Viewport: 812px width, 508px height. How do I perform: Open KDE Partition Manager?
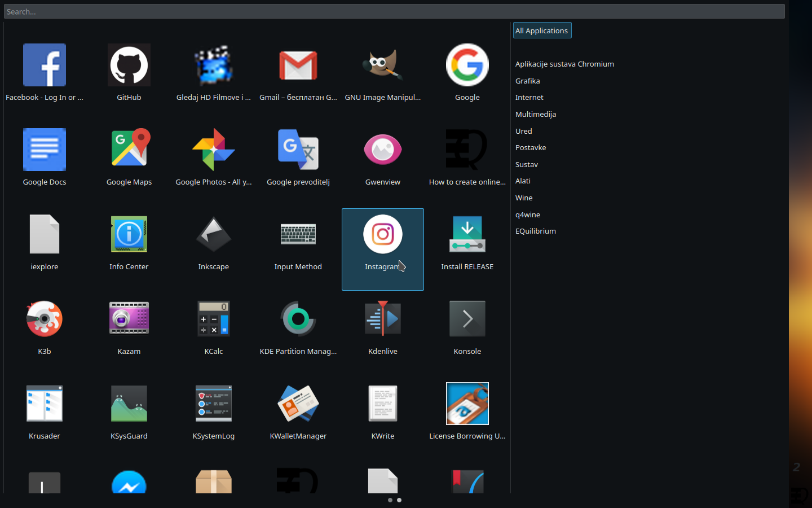[x=298, y=319]
